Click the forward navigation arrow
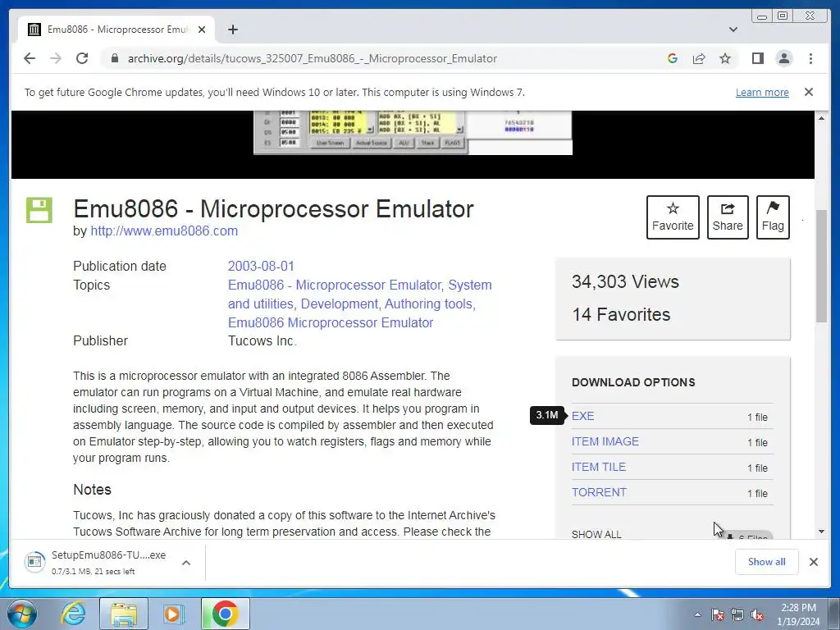Viewport: 840px width, 630px height. click(x=56, y=58)
